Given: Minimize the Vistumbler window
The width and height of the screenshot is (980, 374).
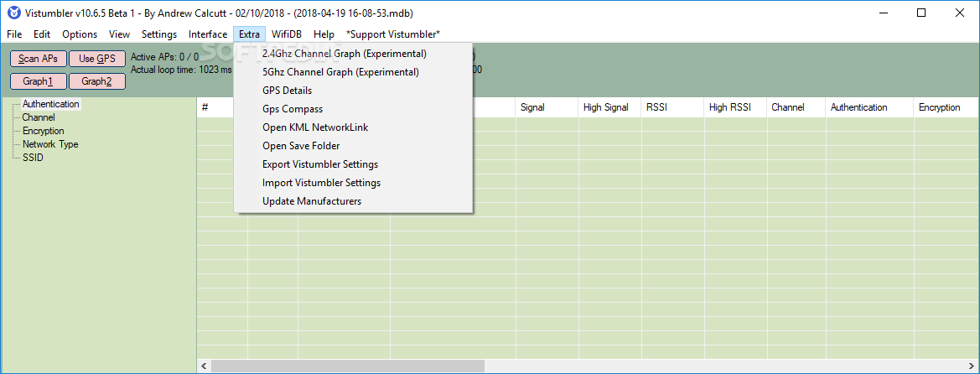Looking at the screenshot, I should [x=884, y=13].
